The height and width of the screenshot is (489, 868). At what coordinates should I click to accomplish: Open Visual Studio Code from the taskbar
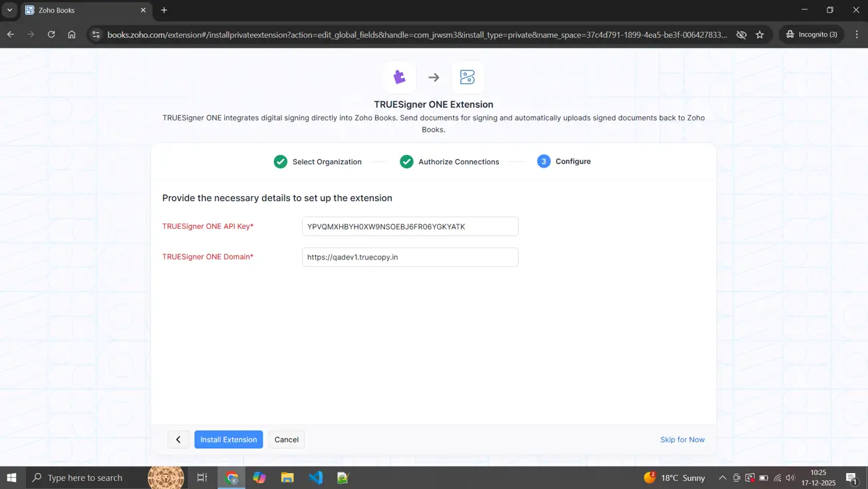coord(315,478)
